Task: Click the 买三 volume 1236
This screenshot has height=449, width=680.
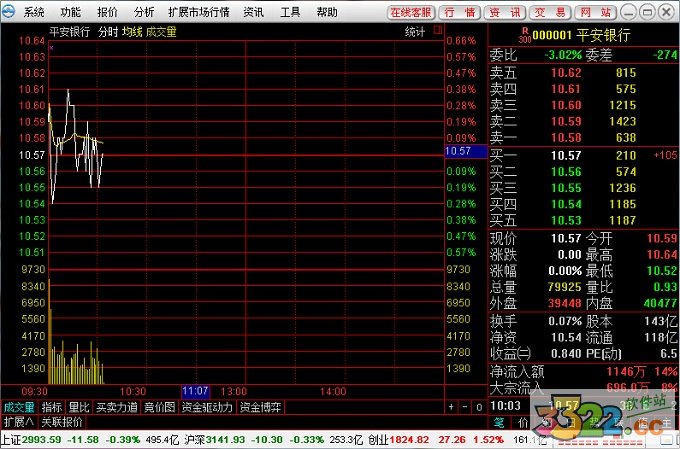Action: pos(623,188)
